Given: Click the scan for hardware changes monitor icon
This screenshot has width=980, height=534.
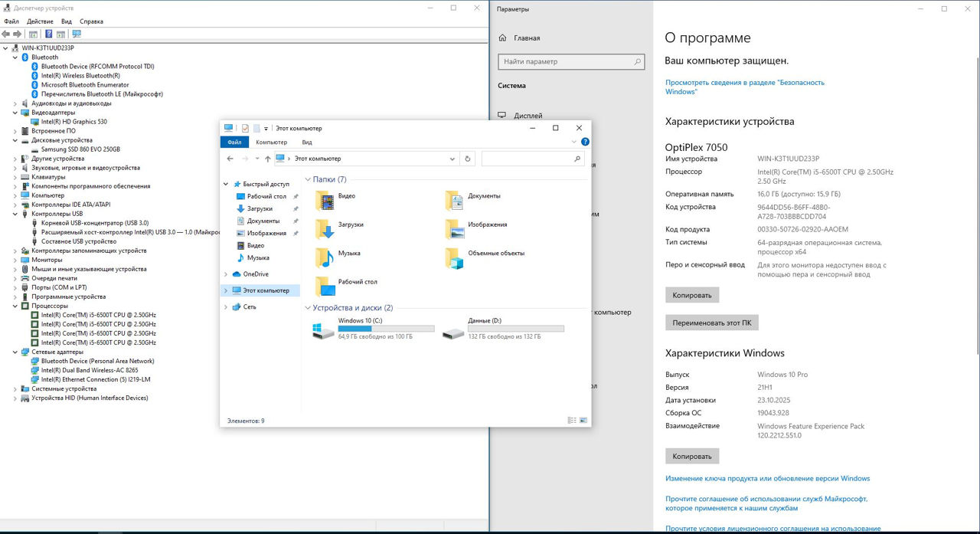Looking at the screenshot, I should (76, 34).
